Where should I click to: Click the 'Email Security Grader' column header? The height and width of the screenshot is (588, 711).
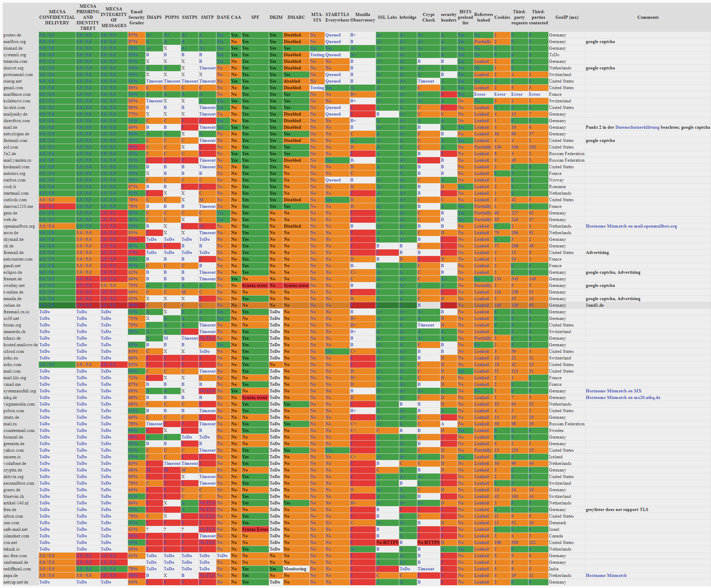(x=137, y=17)
